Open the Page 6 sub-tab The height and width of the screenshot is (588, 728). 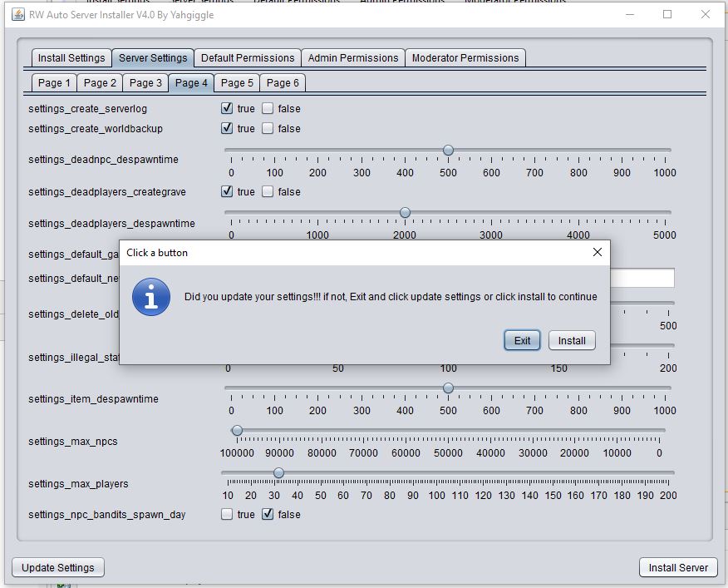[283, 83]
